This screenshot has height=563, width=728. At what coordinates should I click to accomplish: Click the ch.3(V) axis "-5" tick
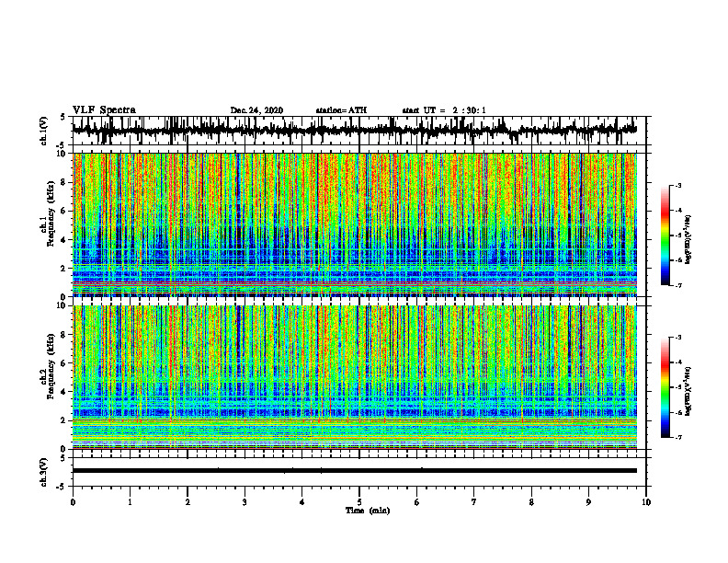pyautogui.click(x=63, y=487)
